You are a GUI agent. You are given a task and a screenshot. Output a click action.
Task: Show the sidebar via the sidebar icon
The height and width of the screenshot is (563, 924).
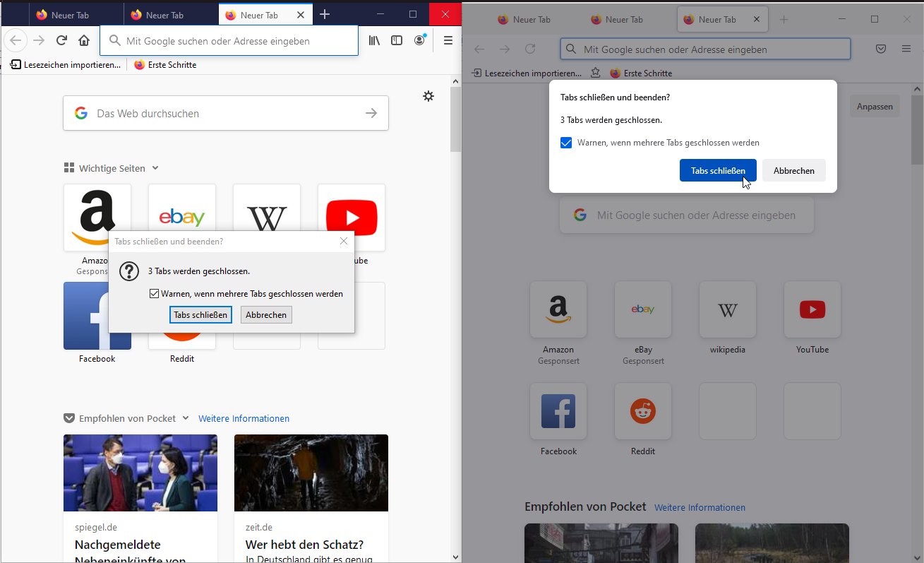pos(397,40)
